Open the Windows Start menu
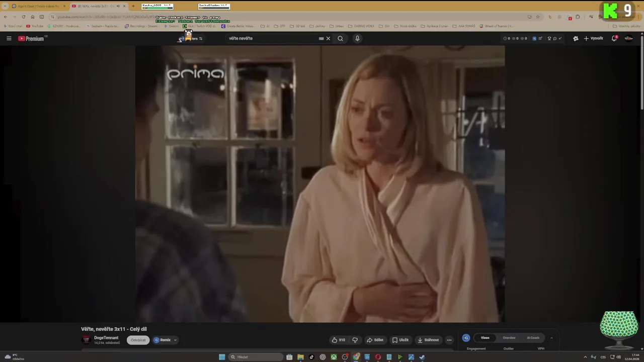Screen dimensions: 644x362 coord(222,357)
